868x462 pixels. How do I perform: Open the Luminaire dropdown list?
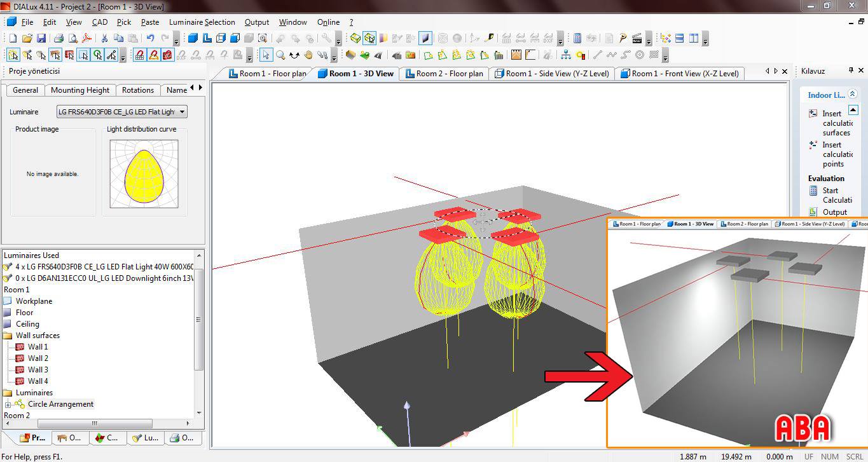click(182, 112)
